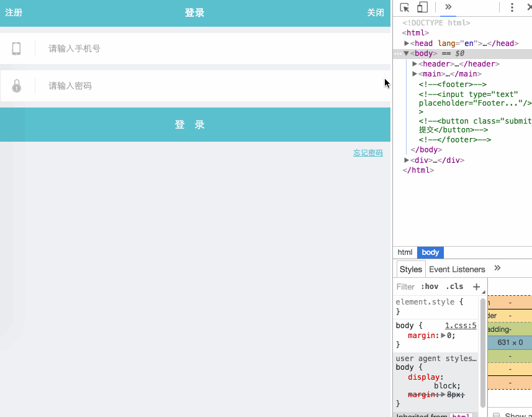Expand the header element node

pos(414,63)
